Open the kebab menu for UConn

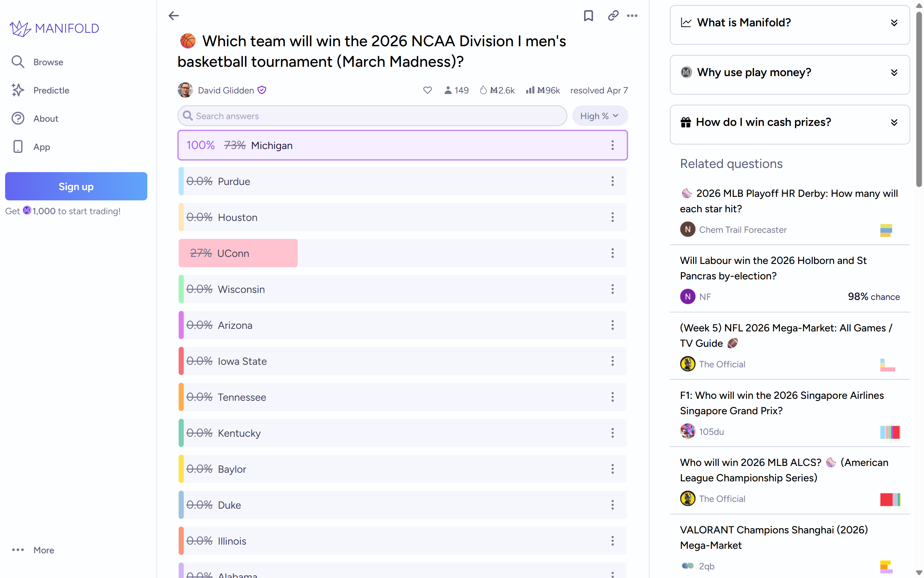pyautogui.click(x=612, y=253)
